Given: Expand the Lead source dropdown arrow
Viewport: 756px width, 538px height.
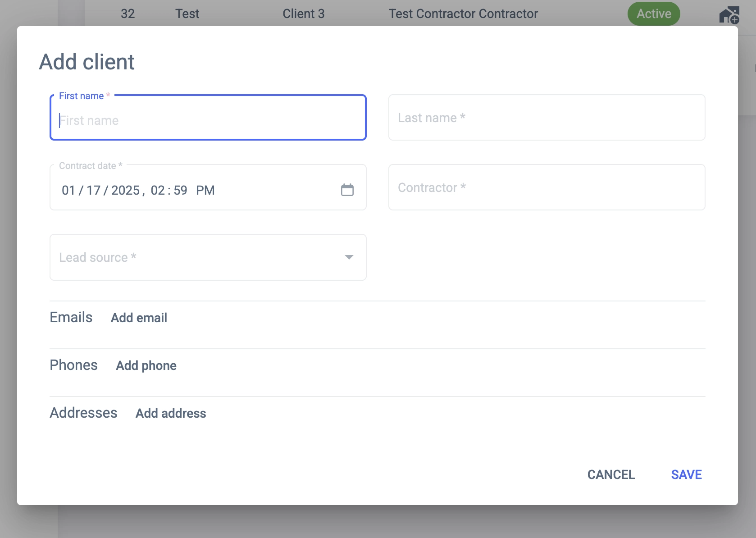Looking at the screenshot, I should pyautogui.click(x=349, y=257).
